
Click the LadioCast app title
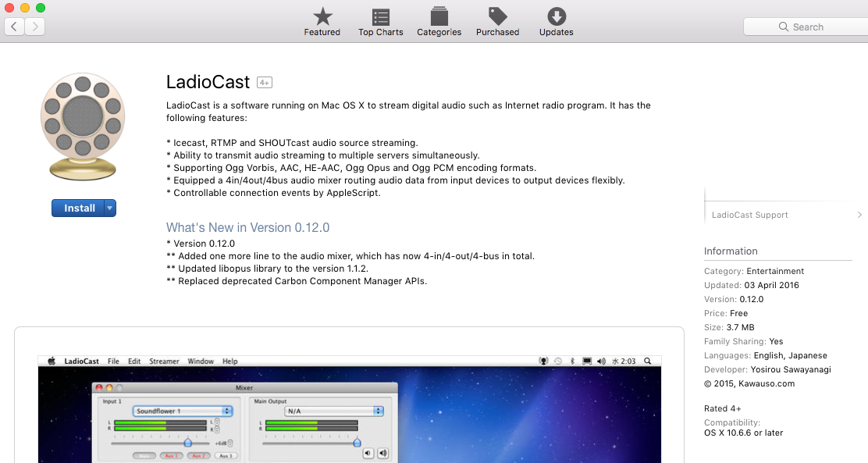tap(208, 82)
